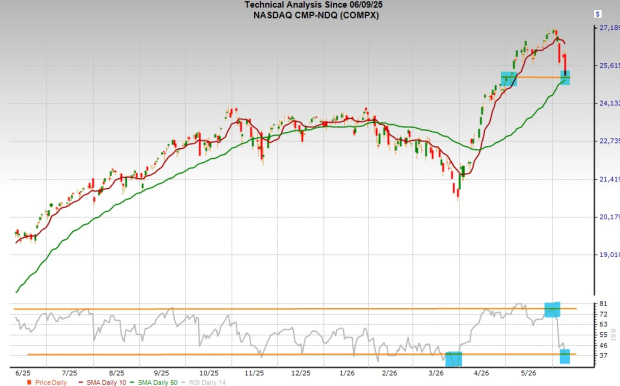Screen dimensions: 620x386
Task: Click the 22,735 price axis value
Action: [x=609, y=141]
